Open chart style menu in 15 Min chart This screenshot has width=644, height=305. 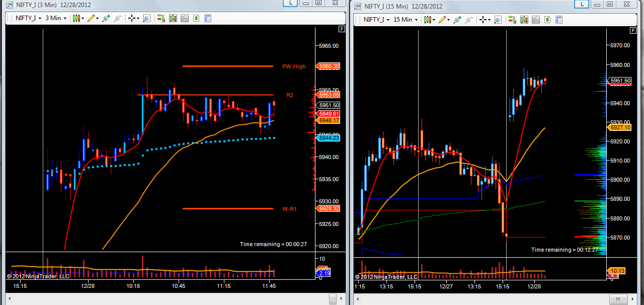click(x=428, y=19)
